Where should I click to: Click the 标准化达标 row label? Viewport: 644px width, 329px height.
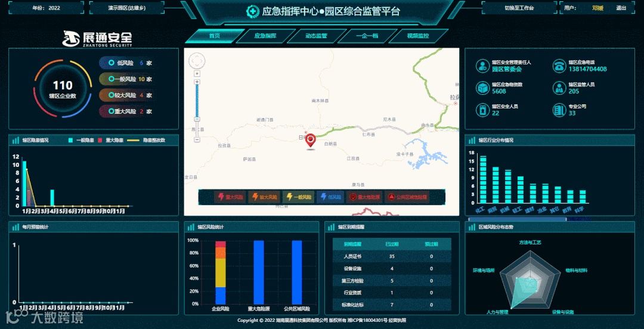(x=352, y=305)
